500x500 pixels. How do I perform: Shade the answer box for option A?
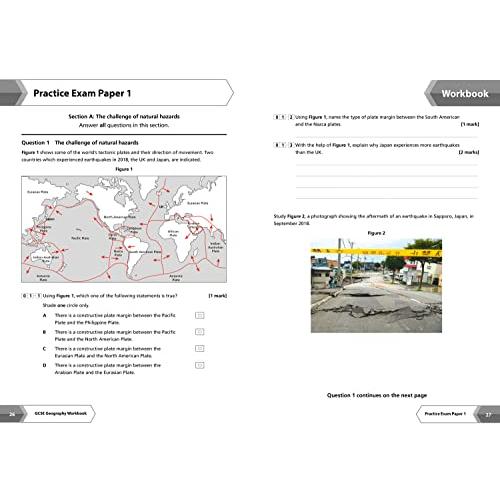199,315
